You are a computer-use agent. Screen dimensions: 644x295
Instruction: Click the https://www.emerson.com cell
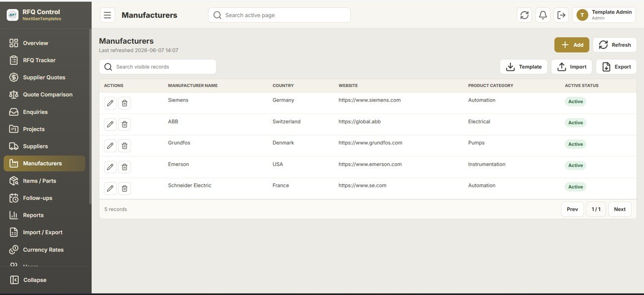point(370,164)
